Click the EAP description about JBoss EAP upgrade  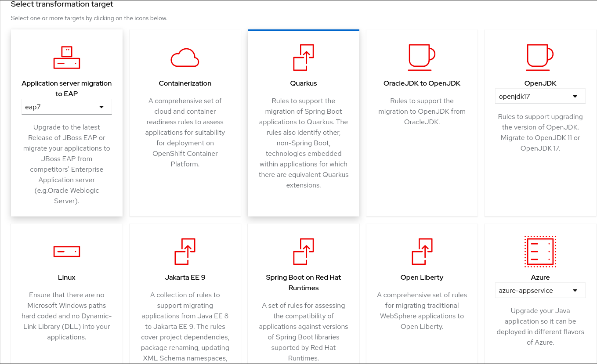coord(67,164)
